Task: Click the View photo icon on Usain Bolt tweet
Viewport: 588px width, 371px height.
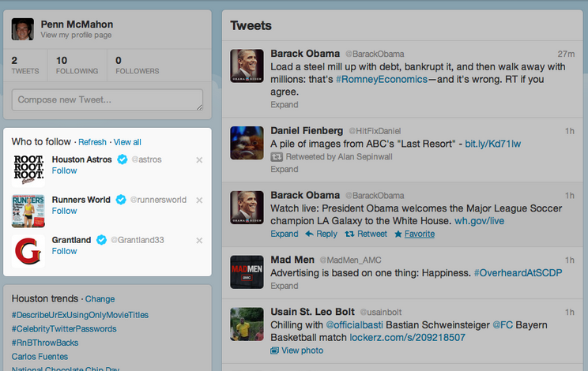Action: tap(274, 350)
